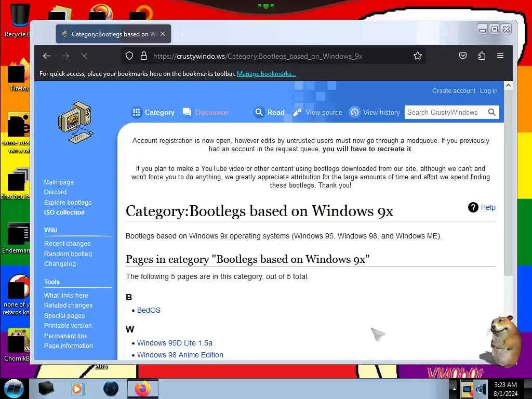Click the site padlock icon
The height and width of the screenshot is (399, 532).
[144, 56]
